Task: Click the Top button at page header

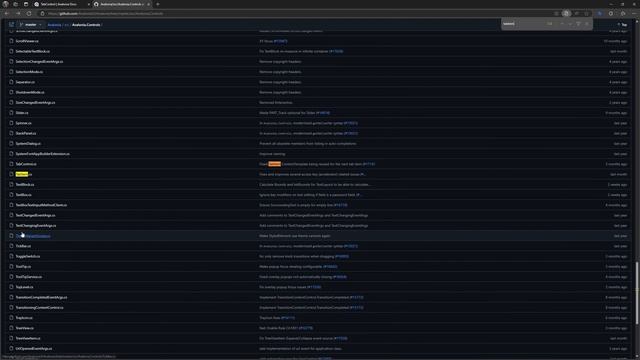Action: (x=622, y=25)
